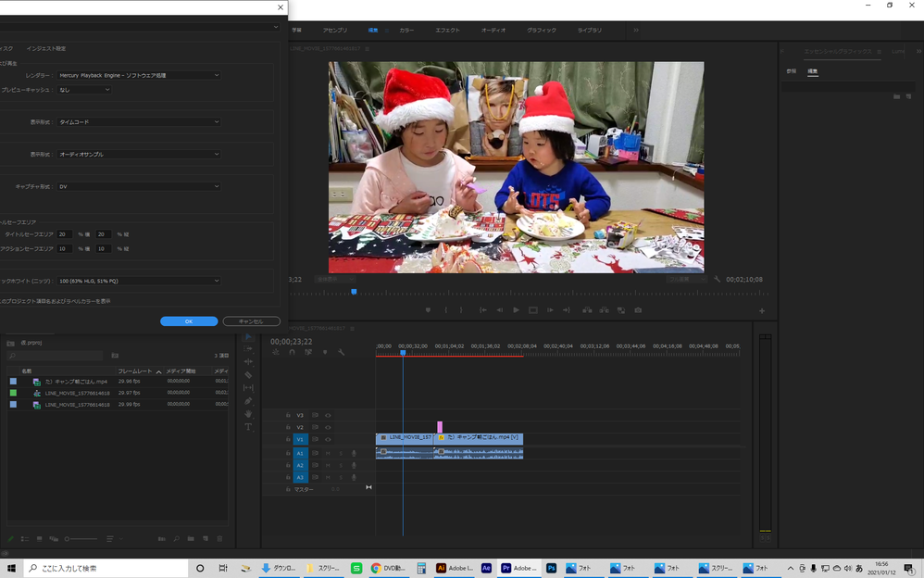924x578 pixels.
Task: Select the Razor tool
Action: point(248,374)
